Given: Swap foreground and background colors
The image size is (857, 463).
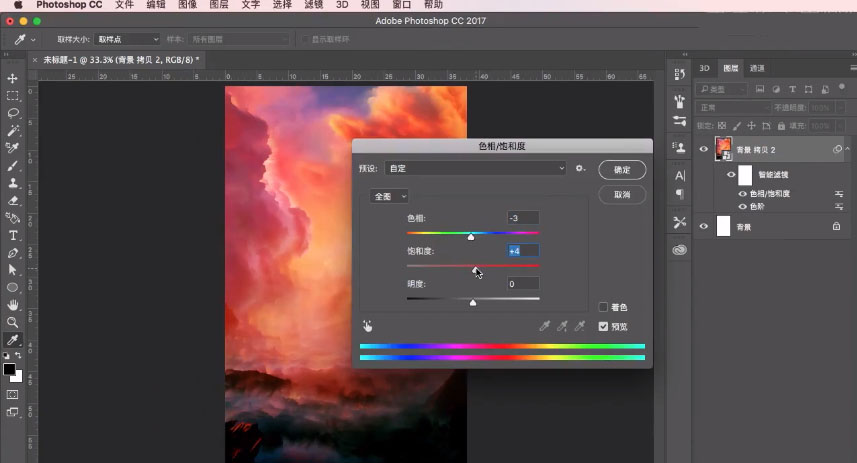Looking at the screenshot, I should [x=19, y=355].
